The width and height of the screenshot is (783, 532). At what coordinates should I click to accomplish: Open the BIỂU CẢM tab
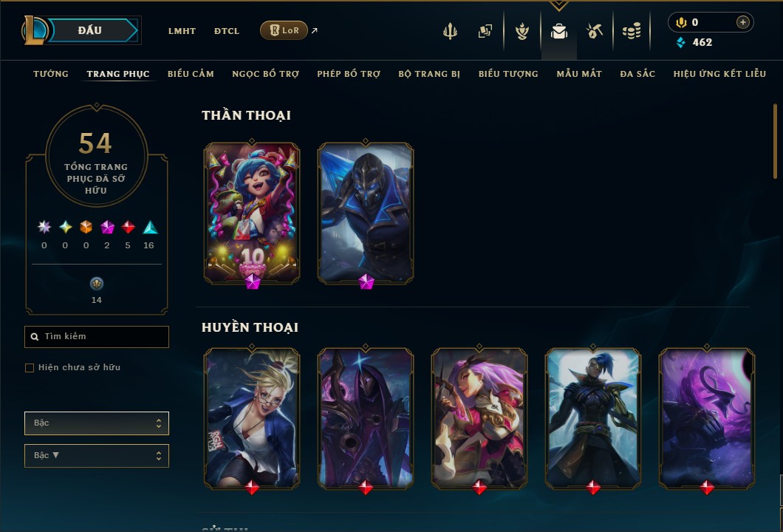tap(191, 74)
